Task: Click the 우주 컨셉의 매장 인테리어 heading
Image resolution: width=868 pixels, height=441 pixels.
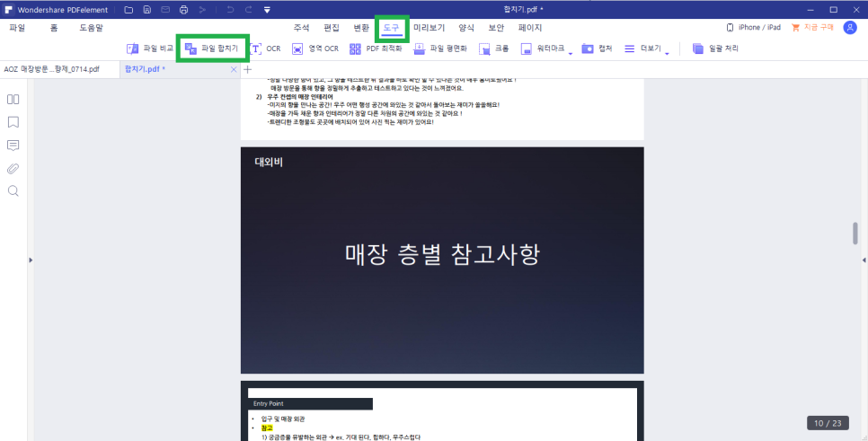Action: tap(300, 97)
